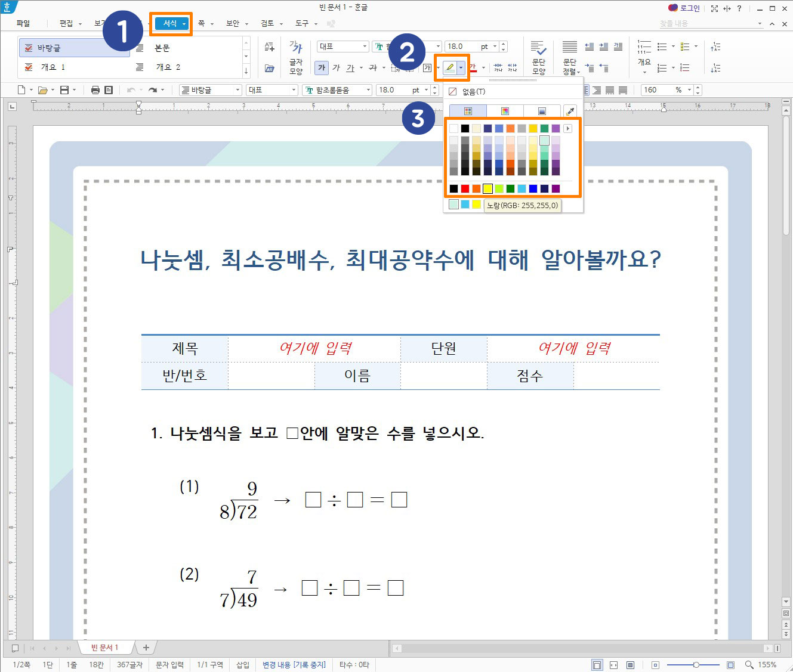Pick a color with the eyedropper tool
The height and width of the screenshot is (672, 793).
click(x=570, y=111)
